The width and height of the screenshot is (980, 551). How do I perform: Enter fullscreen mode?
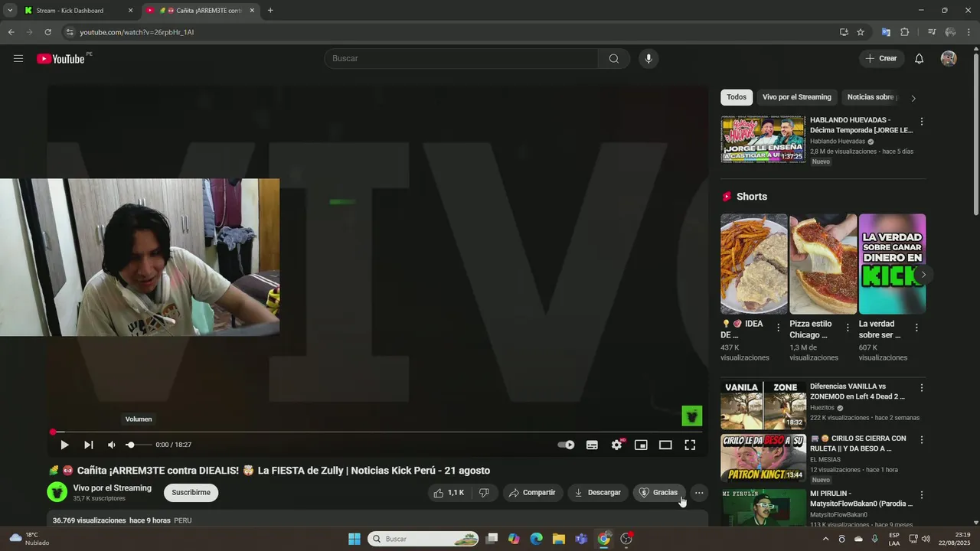tap(690, 445)
